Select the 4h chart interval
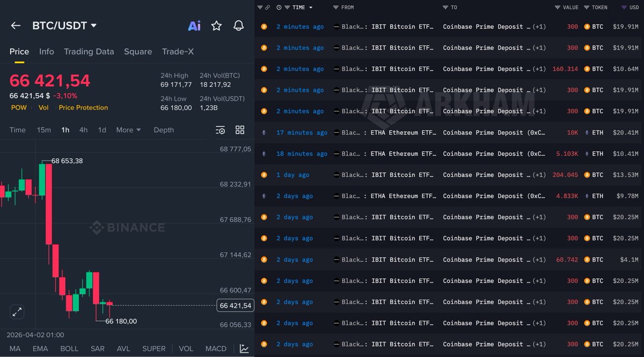This screenshot has height=357, width=644. 83,130
